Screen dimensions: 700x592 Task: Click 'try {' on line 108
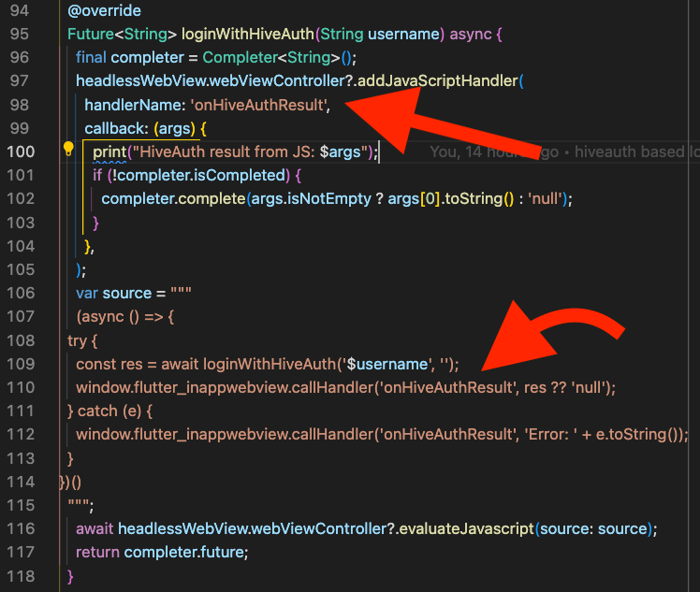click(x=82, y=340)
